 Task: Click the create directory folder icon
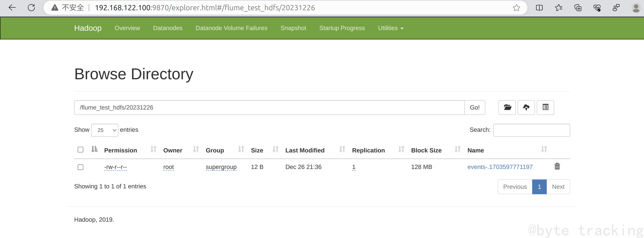[507, 108]
